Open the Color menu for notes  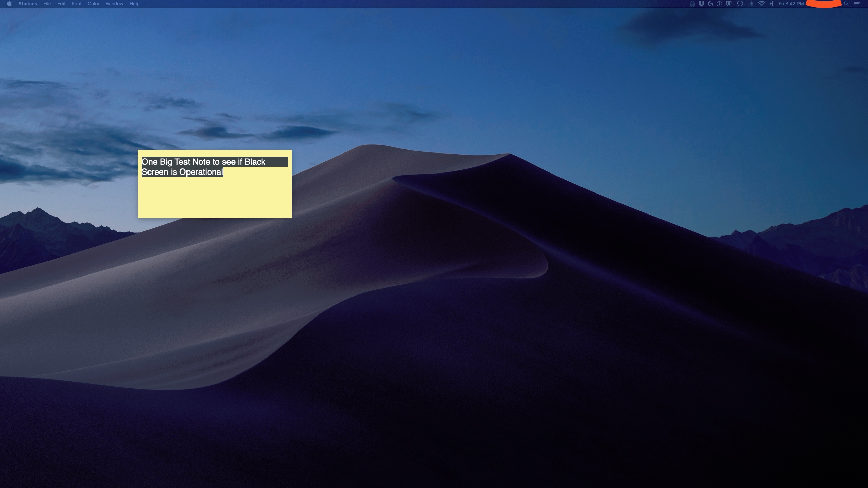[x=93, y=4]
